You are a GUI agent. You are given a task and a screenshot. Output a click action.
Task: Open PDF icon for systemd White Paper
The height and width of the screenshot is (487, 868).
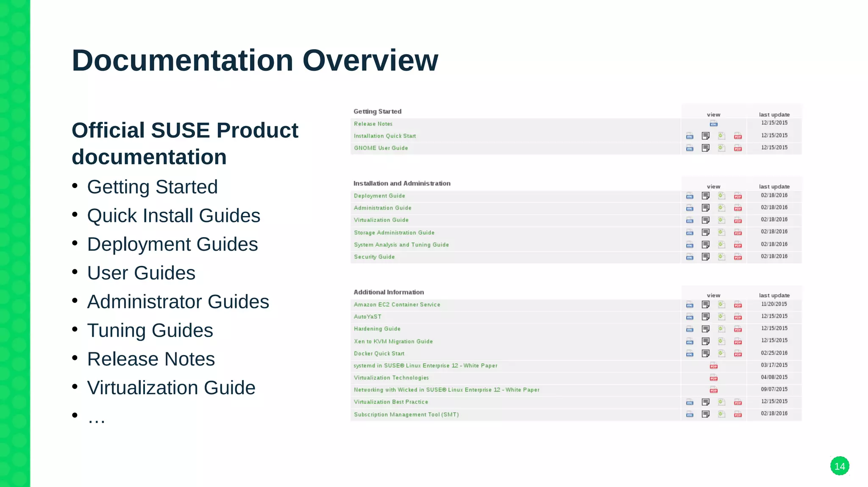[714, 365]
